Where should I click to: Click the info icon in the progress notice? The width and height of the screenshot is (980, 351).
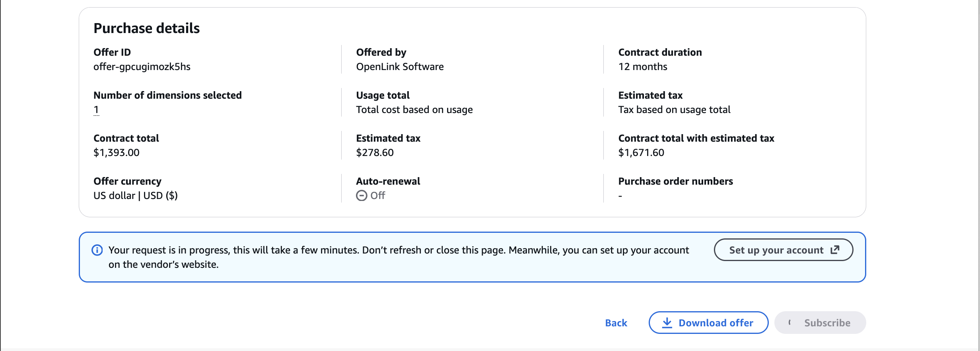[x=97, y=250]
